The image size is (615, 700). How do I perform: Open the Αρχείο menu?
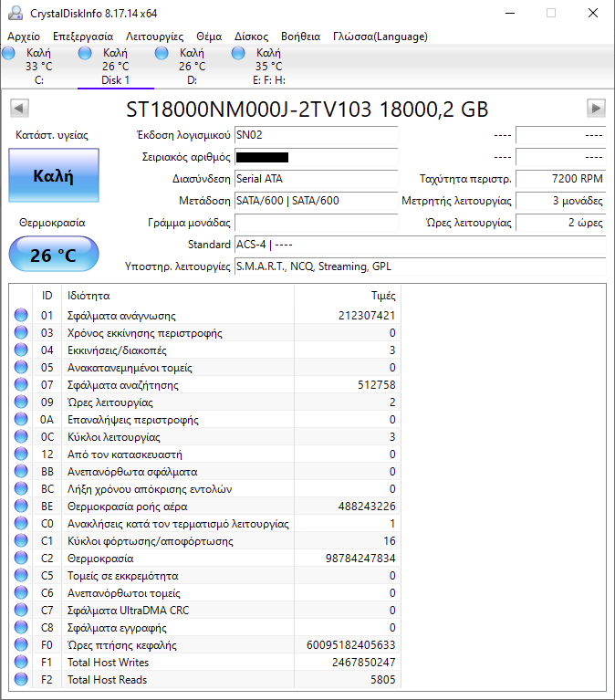pos(24,37)
